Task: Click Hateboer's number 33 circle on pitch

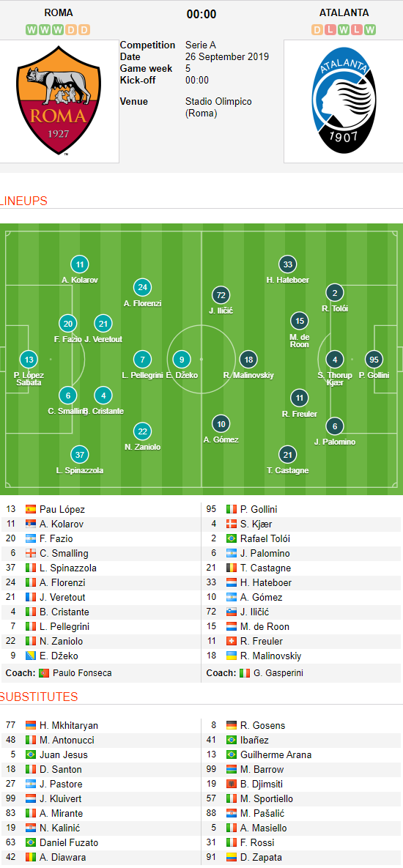Action: [x=287, y=264]
